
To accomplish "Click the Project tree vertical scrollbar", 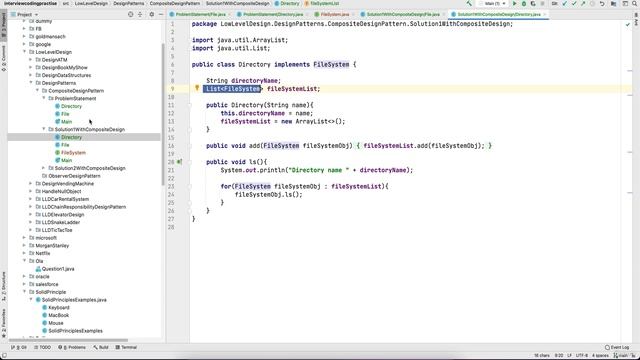I will (x=163, y=113).
